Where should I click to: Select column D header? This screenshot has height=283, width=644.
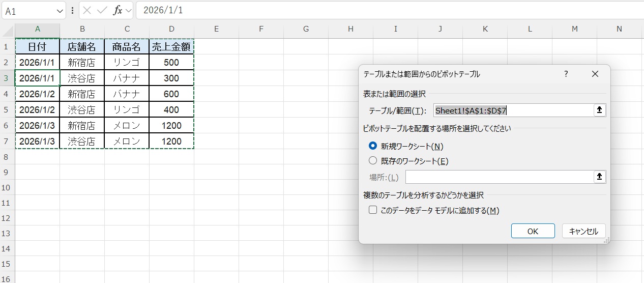tap(171, 29)
